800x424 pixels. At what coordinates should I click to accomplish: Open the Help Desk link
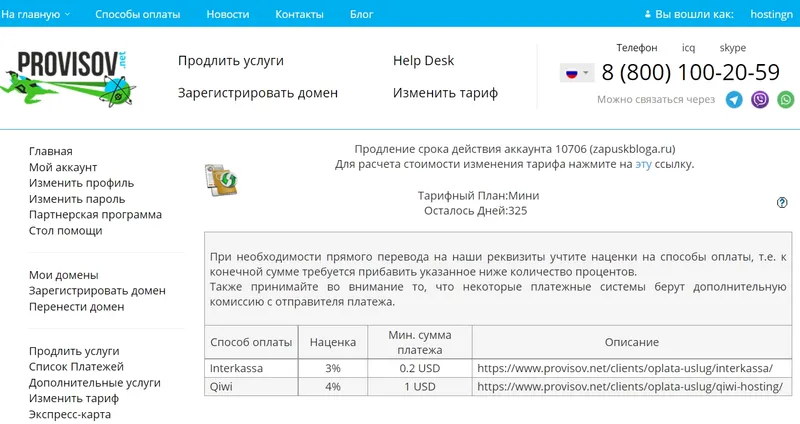coord(423,61)
